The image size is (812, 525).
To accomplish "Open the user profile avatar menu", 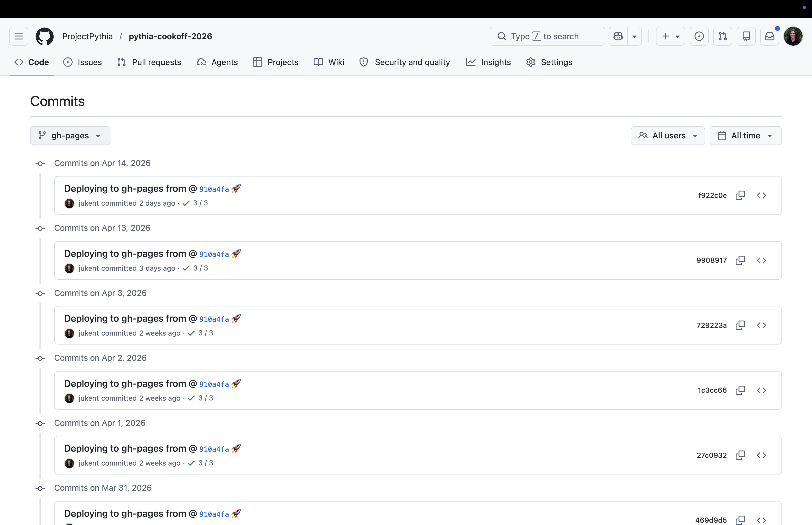I will click(793, 36).
